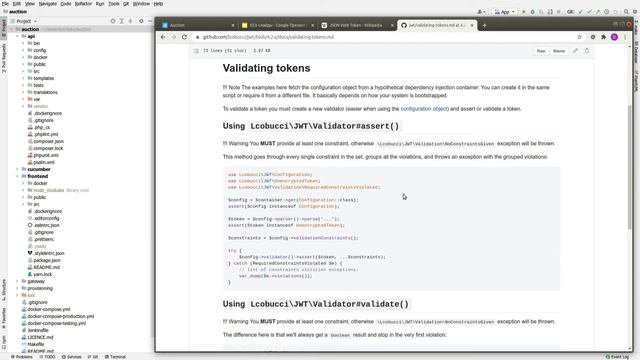Open the Services tool window
The height and width of the screenshot is (360, 640).
(x=71, y=357)
